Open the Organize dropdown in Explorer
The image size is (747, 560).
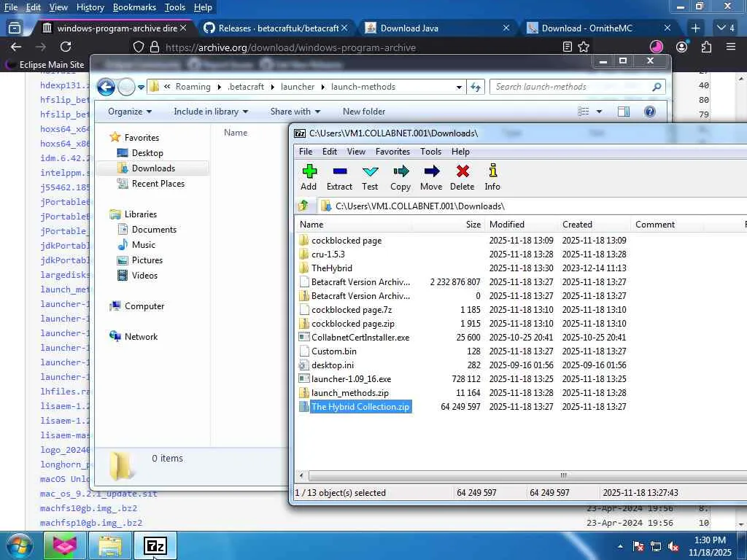[130, 112]
